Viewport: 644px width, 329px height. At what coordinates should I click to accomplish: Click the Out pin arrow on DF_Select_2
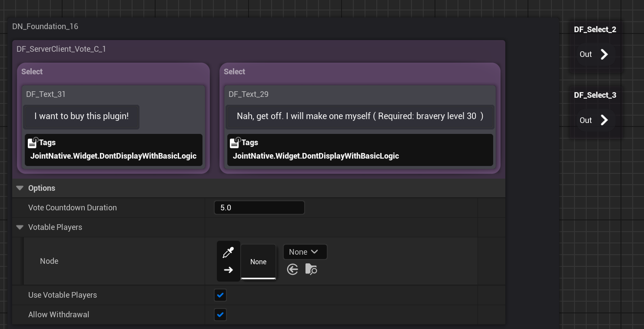[604, 54]
